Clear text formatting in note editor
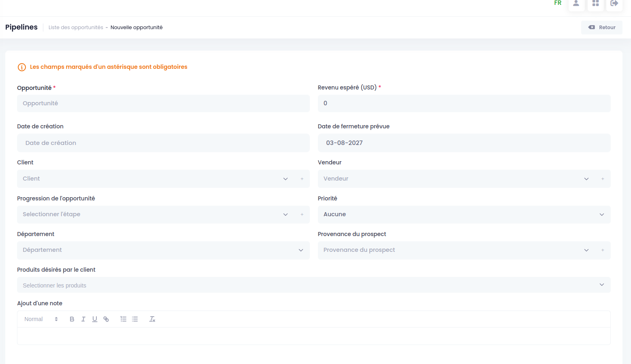This screenshot has width=631, height=364. 152,319
